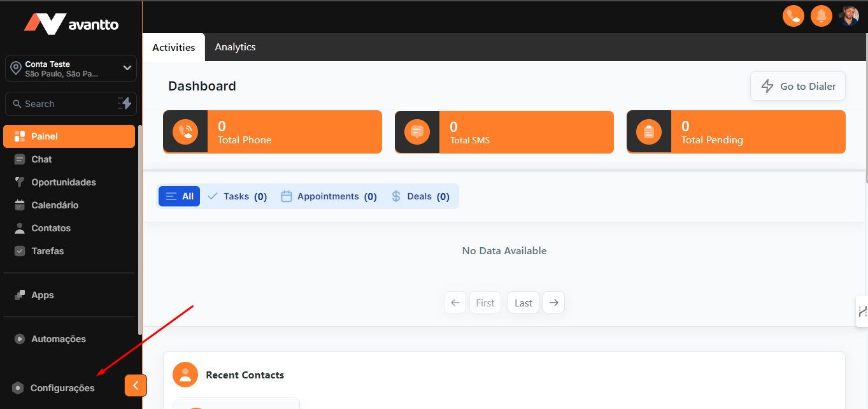The height and width of the screenshot is (409, 868).
Task: Click the orange phone icon in header
Action: 793,16
